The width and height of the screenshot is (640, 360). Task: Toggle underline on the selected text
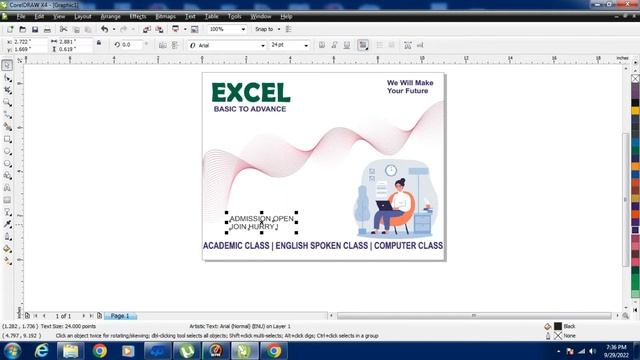point(347,45)
